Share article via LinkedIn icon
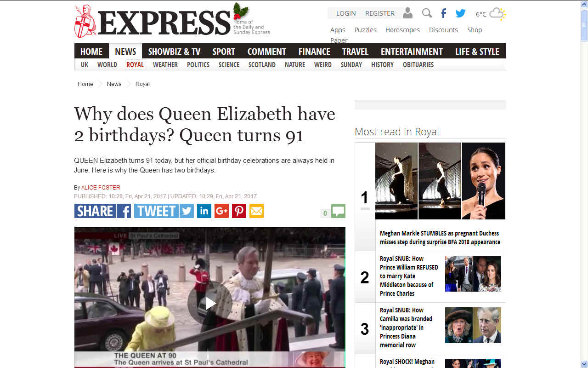 [x=204, y=211]
